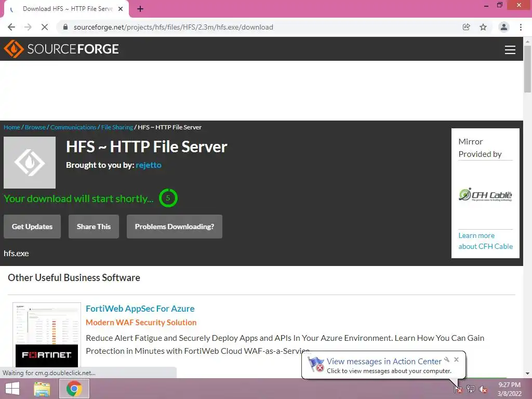Go to Home breadcrumb link
532x399 pixels.
click(12, 127)
